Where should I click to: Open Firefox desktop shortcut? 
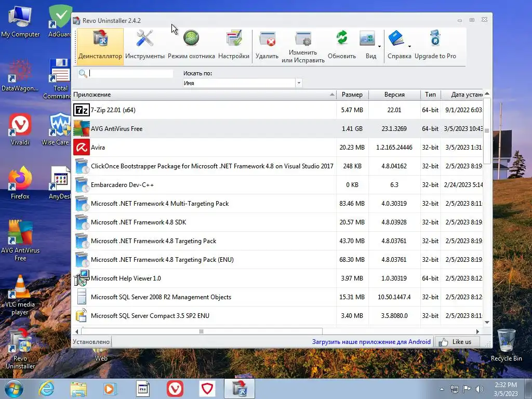point(20,183)
